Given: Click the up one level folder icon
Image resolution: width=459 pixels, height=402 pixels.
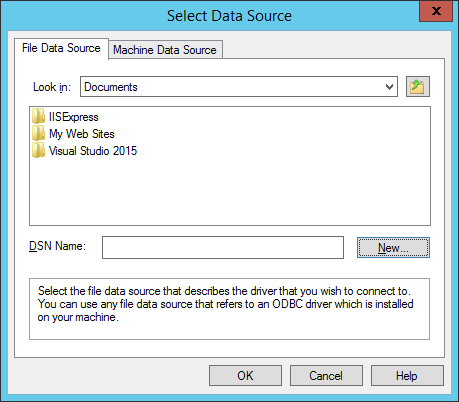Looking at the screenshot, I should click(x=418, y=87).
